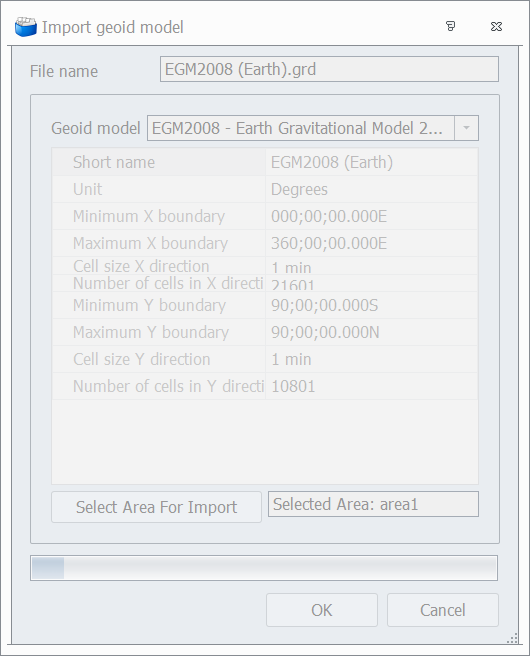
Task: Confirm with the OK button
Action: click(322, 610)
